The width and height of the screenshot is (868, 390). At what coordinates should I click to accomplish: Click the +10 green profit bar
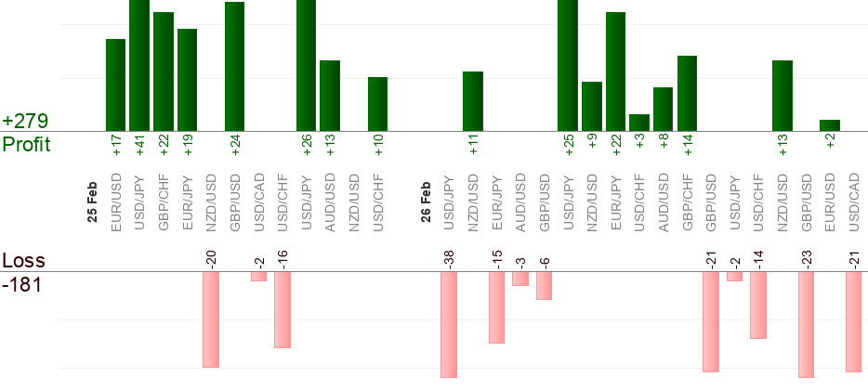coord(377,103)
